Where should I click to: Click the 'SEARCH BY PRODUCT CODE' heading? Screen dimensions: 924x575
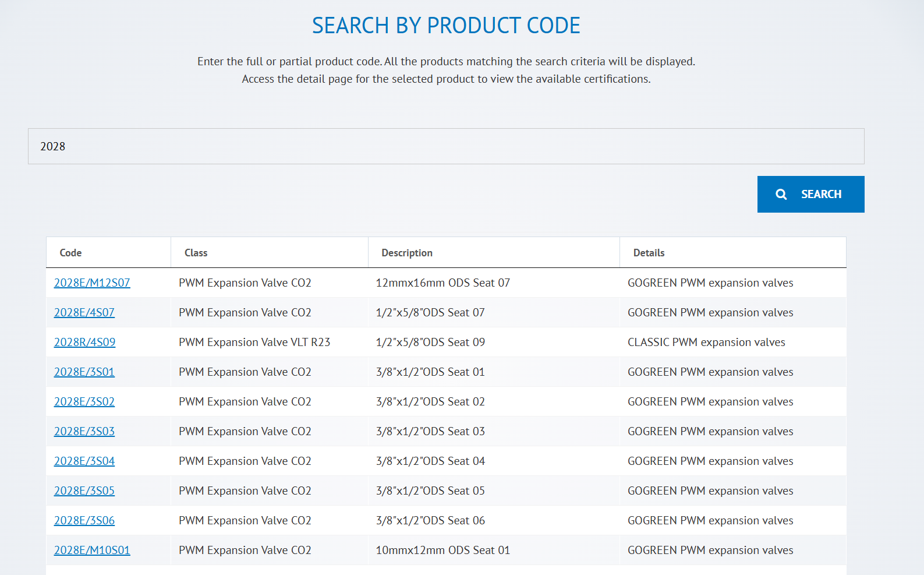tap(446, 26)
